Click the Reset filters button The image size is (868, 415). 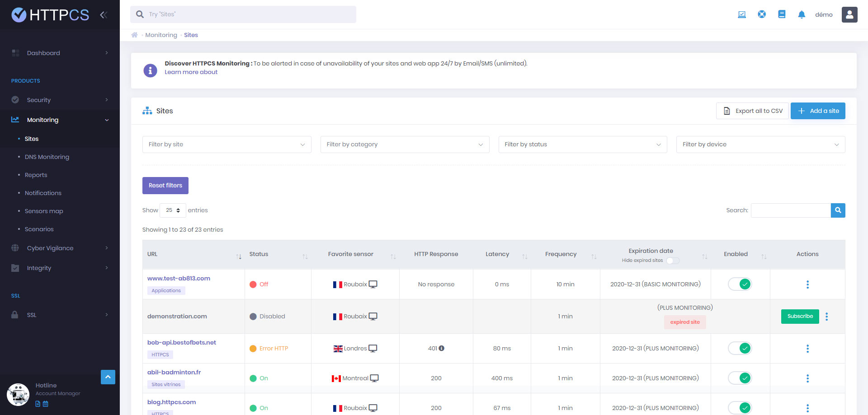(165, 186)
